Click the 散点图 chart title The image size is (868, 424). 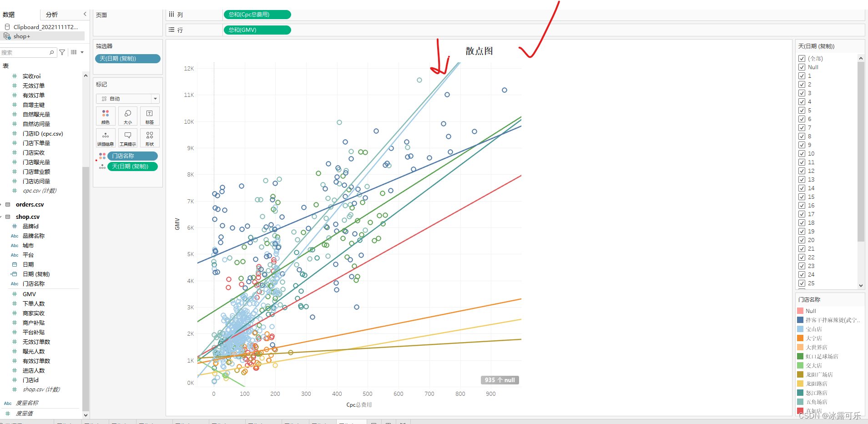479,51
